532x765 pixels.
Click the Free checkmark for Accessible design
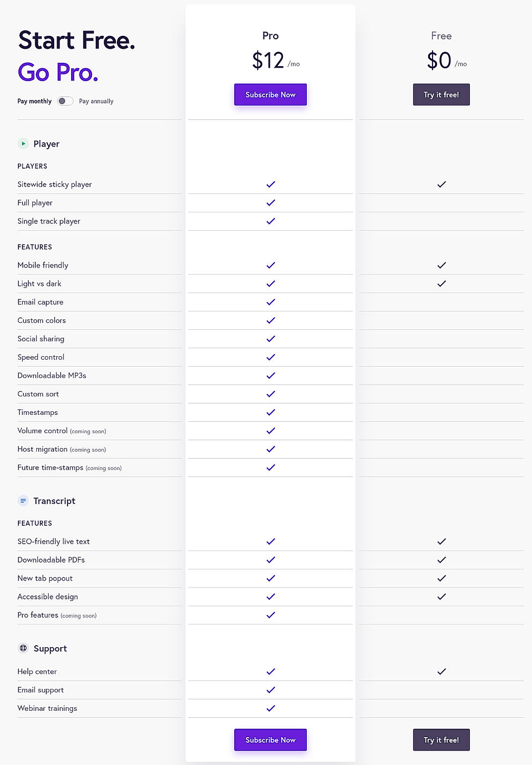(441, 596)
